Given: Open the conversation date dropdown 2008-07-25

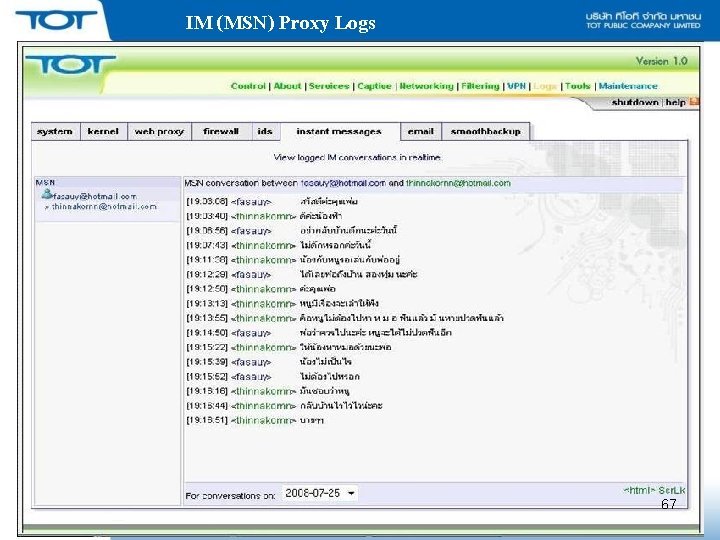Looking at the screenshot, I should coord(320,493).
